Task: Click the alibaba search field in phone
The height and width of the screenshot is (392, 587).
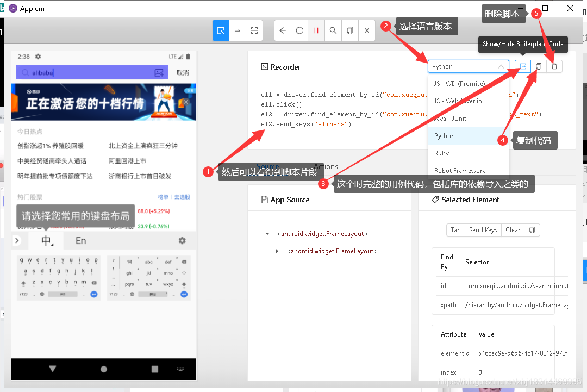Action: 92,73
